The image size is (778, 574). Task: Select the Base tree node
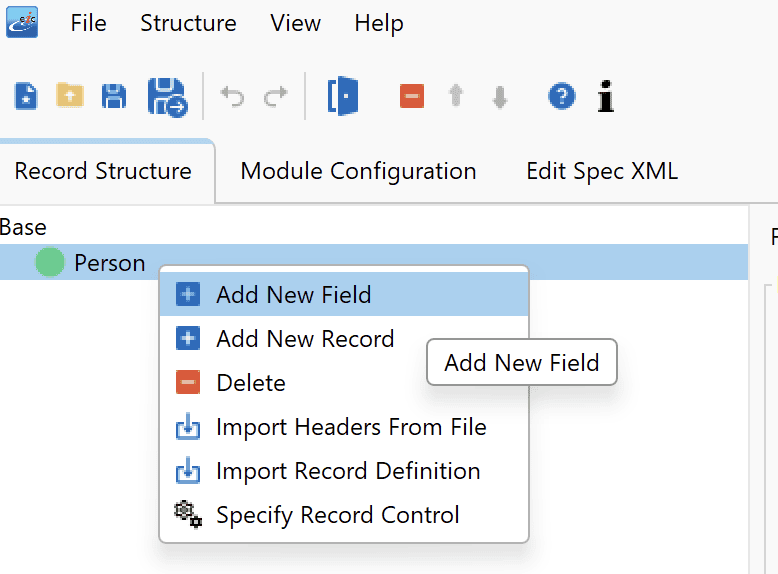(x=23, y=227)
